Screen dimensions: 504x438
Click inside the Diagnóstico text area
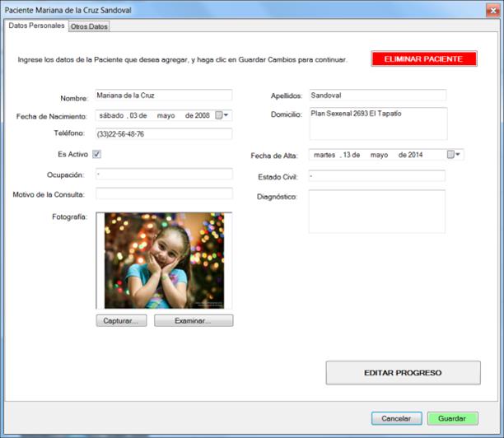pos(377,212)
